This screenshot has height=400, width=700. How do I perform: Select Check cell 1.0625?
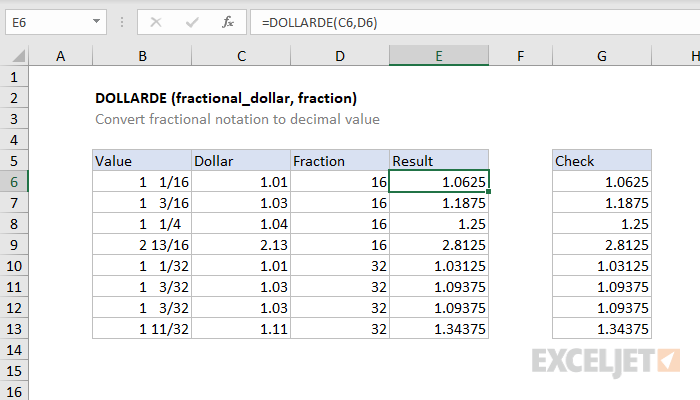point(601,182)
